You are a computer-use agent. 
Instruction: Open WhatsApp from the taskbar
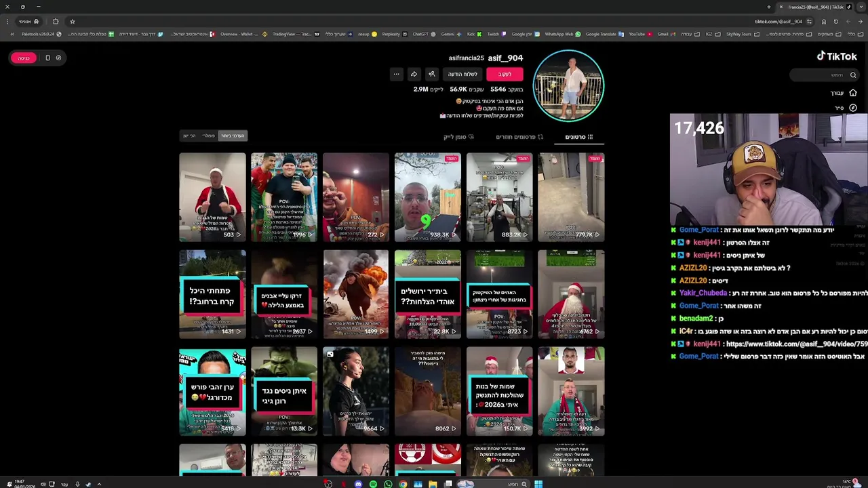[388, 484]
